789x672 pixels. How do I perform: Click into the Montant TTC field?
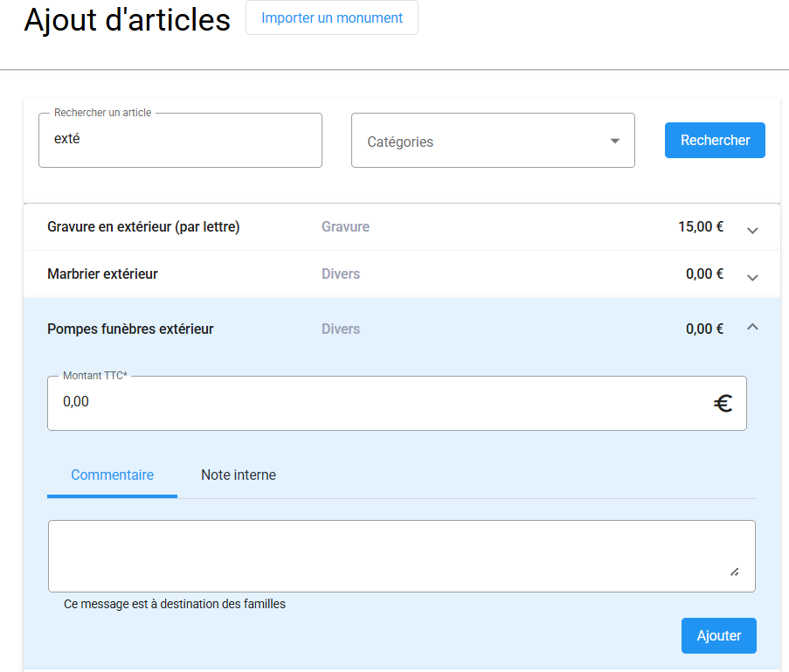376,402
